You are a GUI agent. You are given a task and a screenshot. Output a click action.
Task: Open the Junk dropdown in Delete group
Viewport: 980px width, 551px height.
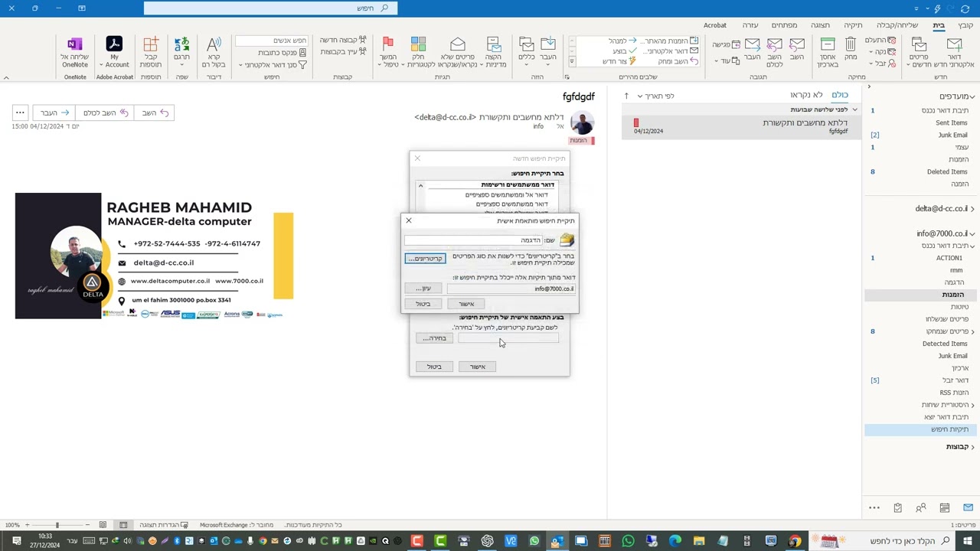883,64
